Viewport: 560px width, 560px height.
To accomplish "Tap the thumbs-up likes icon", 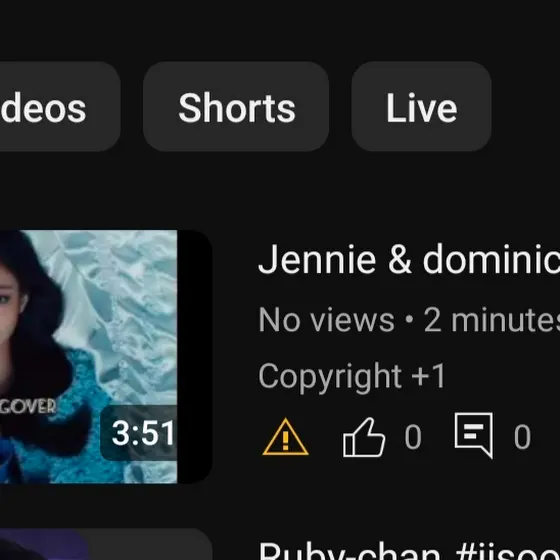I will [364, 437].
